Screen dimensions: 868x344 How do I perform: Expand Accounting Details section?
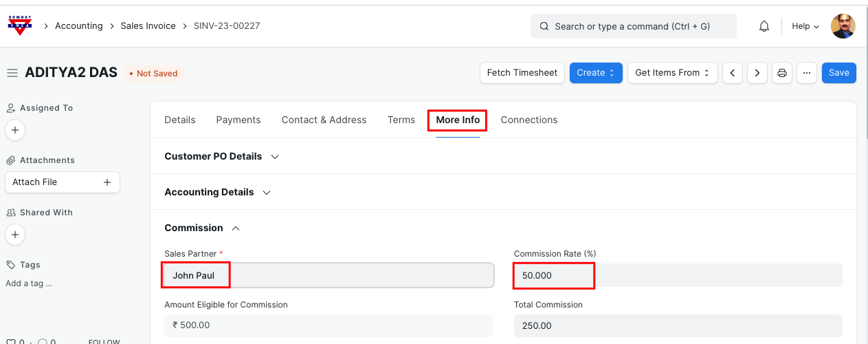pyautogui.click(x=217, y=192)
